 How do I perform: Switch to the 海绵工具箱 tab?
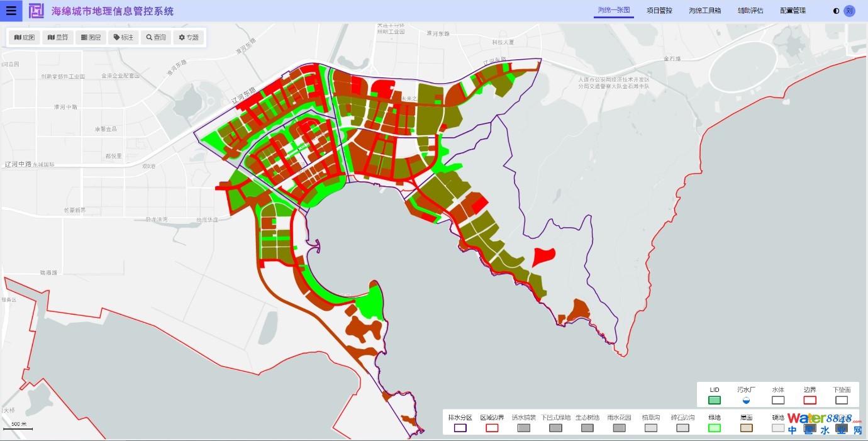tap(704, 11)
